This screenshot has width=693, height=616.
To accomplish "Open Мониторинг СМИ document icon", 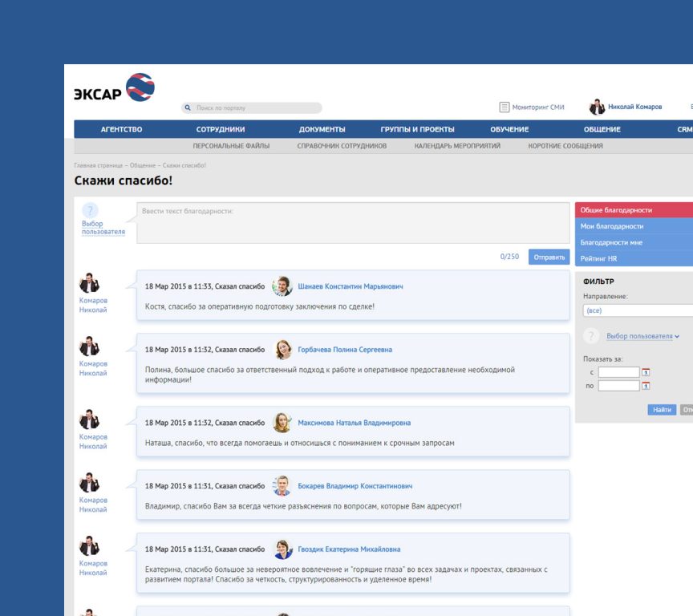I will 505,107.
